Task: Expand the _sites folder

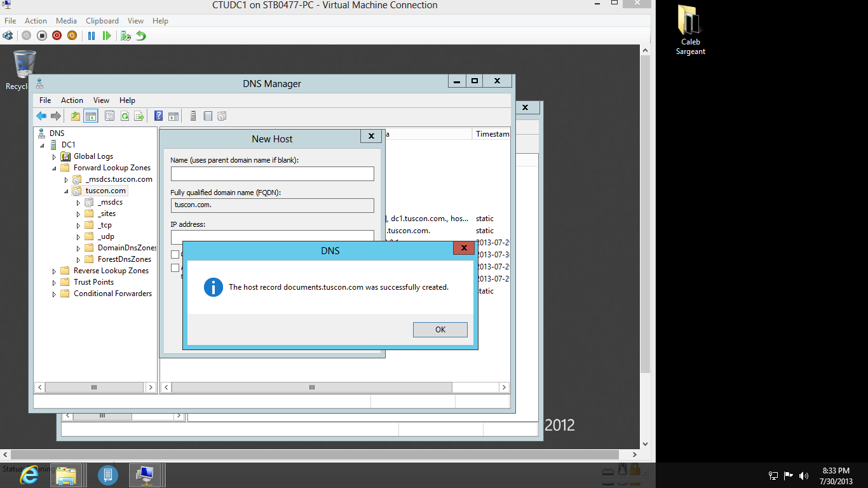Action: coord(78,213)
